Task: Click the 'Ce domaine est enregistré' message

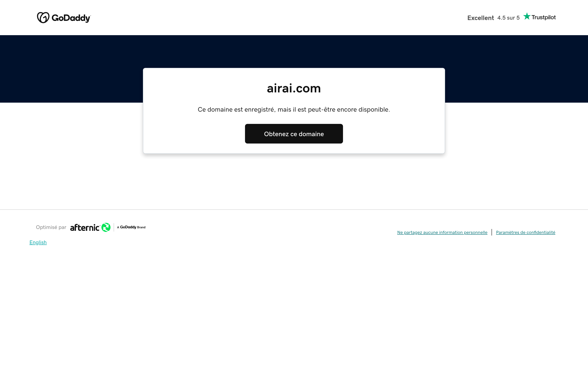Action: (x=294, y=110)
